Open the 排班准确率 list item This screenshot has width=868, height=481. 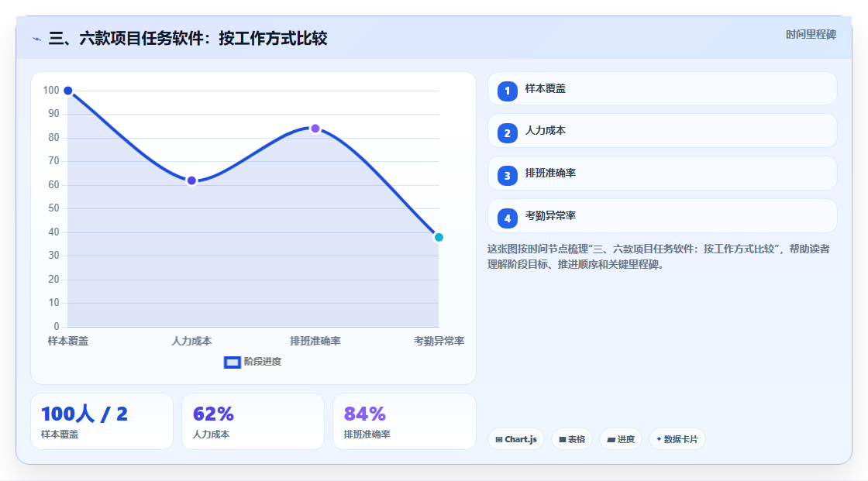point(662,174)
